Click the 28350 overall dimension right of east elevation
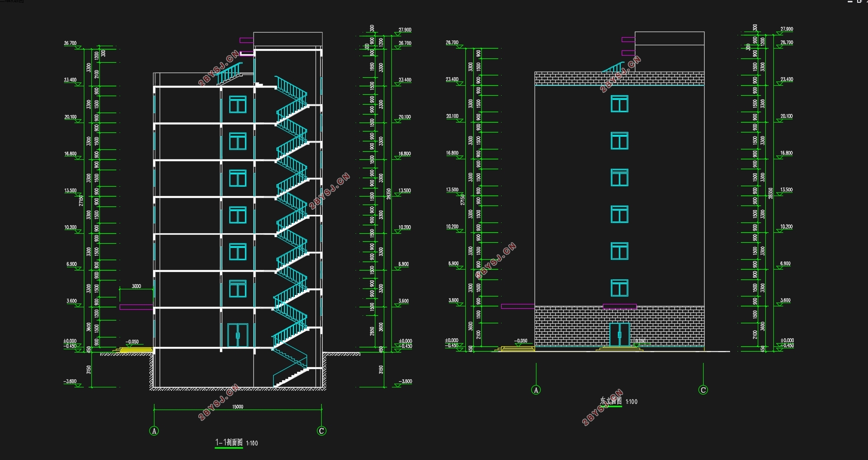The width and height of the screenshot is (868, 460). coord(771,193)
